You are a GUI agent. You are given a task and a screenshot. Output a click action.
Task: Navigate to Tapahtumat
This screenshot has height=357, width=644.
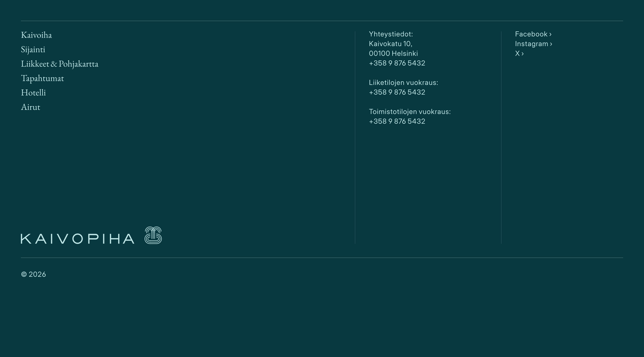(x=42, y=78)
